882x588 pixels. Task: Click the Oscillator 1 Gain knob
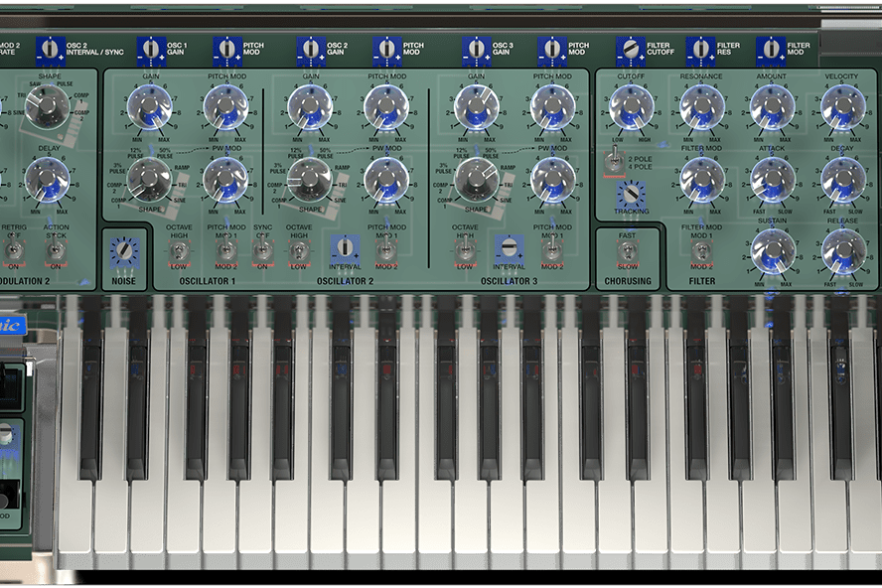pyautogui.click(x=150, y=107)
